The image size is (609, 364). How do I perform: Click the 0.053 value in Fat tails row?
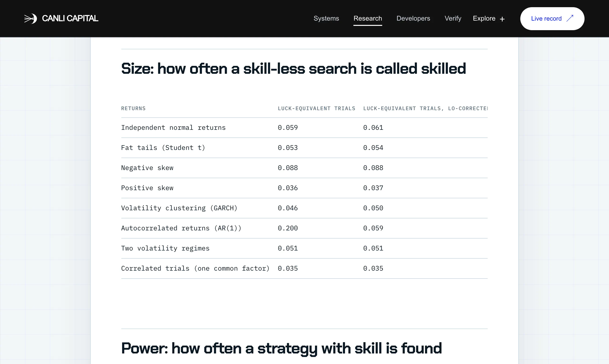(x=287, y=148)
